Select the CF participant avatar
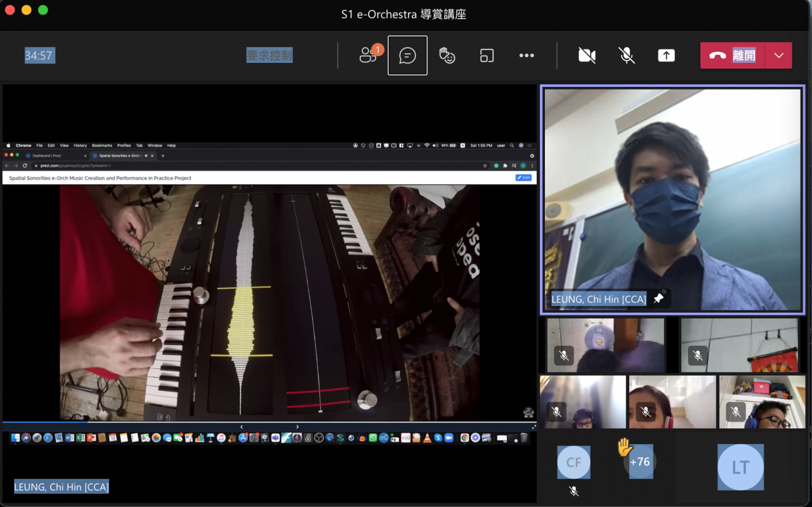The height and width of the screenshot is (507, 812). coord(573,462)
